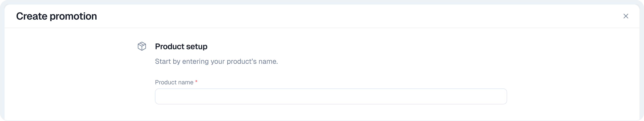644x121 pixels.
Task: Click the Product name label
Action: click(174, 82)
